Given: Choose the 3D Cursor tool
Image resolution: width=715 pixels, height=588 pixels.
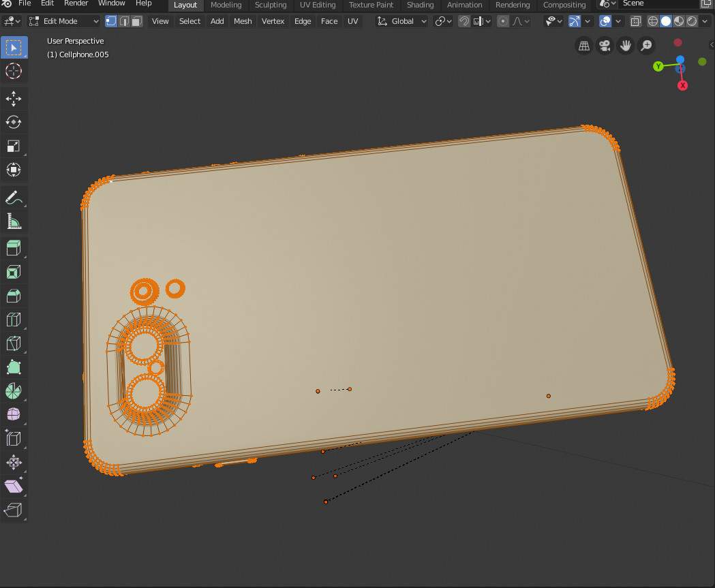Looking at the screenshot, I should coord(14,71).
